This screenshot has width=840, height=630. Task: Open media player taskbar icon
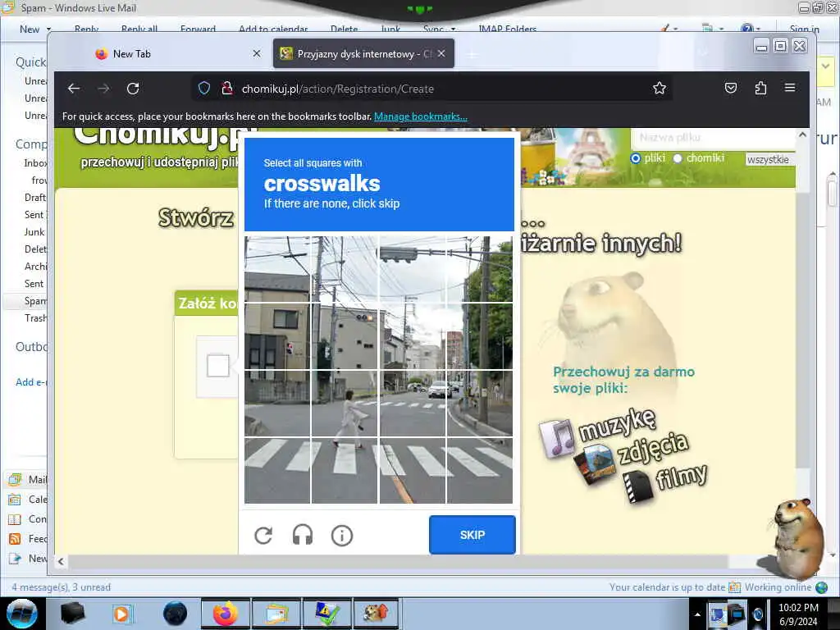[121, 614]
